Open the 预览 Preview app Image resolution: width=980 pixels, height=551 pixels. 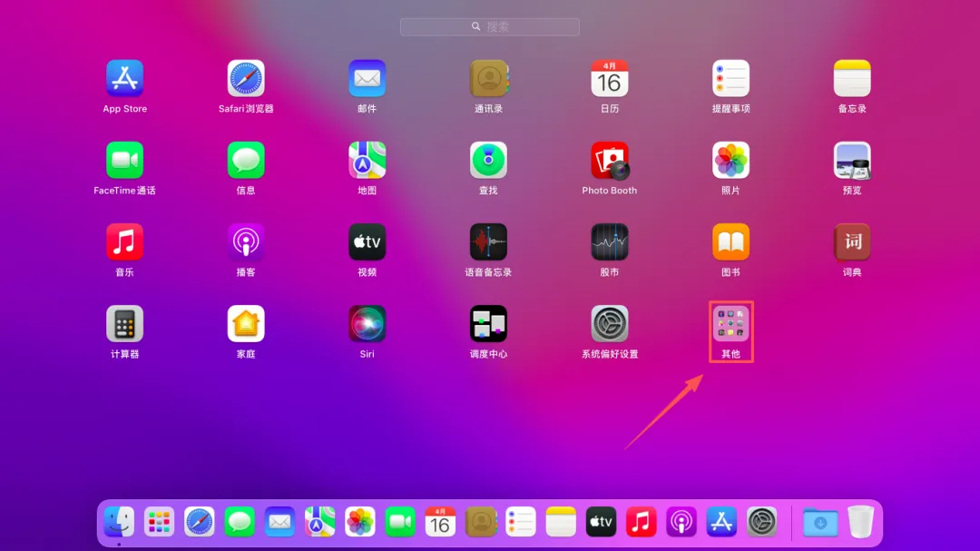pyautogui.click(x=852, y=161)
